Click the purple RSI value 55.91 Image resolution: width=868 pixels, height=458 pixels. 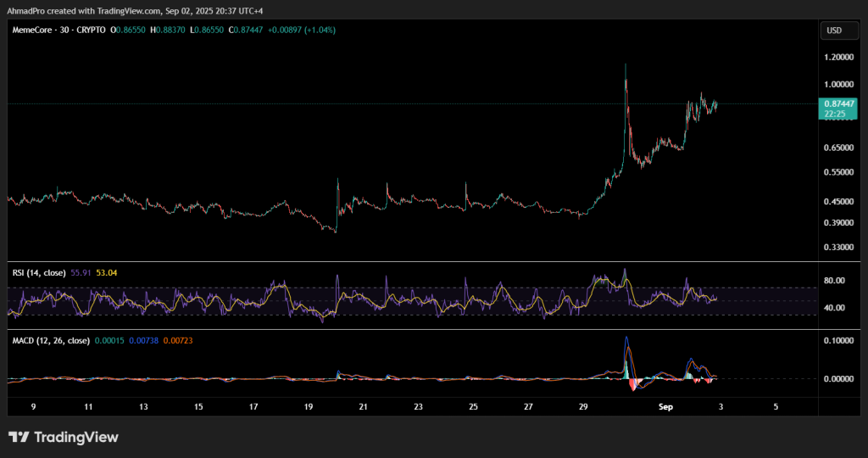click(82, 273)
